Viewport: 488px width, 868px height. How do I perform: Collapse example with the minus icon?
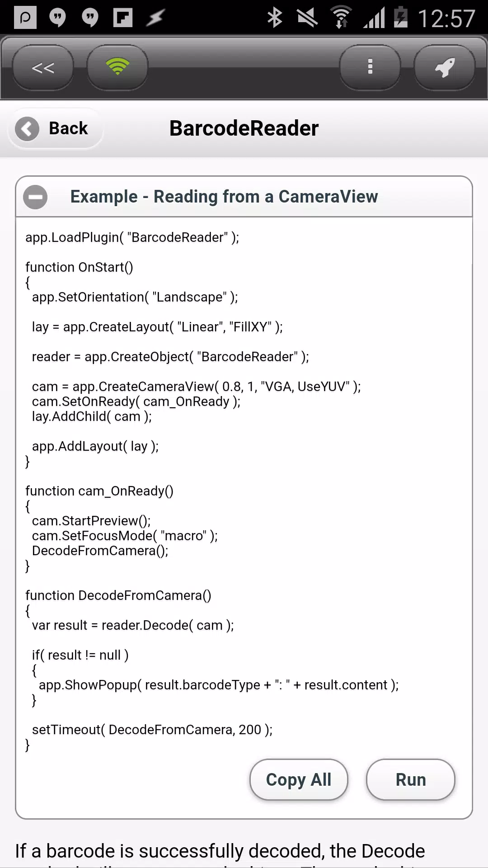[x=35, y=197]
